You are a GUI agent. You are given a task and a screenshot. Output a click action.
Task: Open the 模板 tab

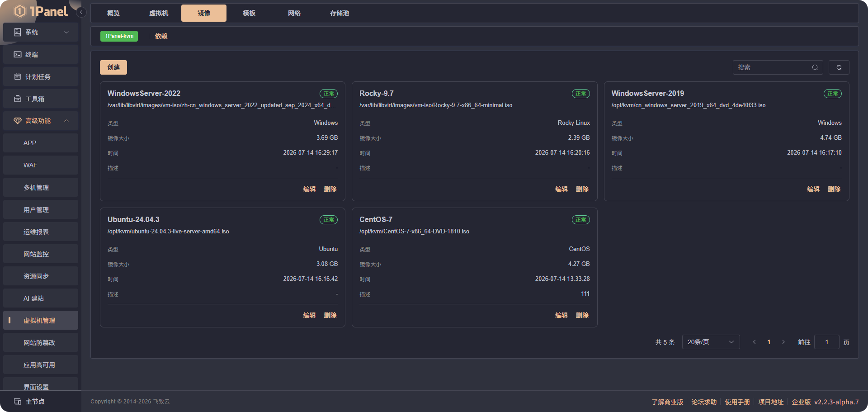(x=249, y=13)
